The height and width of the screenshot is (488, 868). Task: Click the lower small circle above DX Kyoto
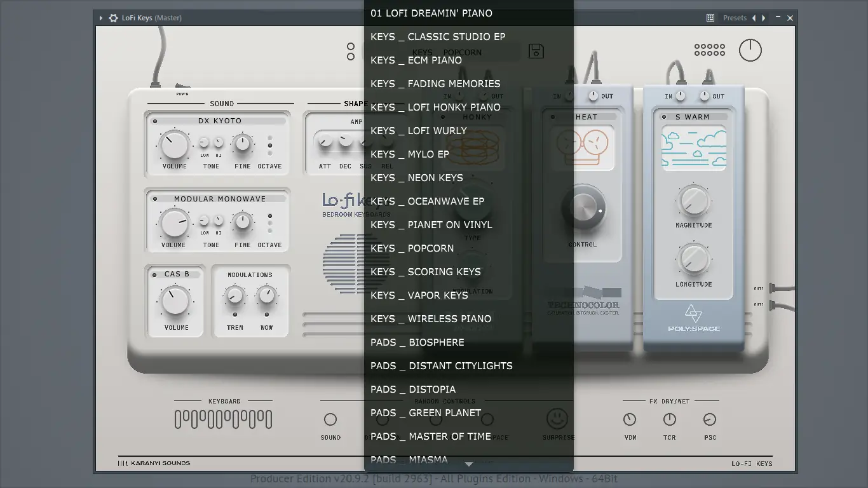pos(351,57)
